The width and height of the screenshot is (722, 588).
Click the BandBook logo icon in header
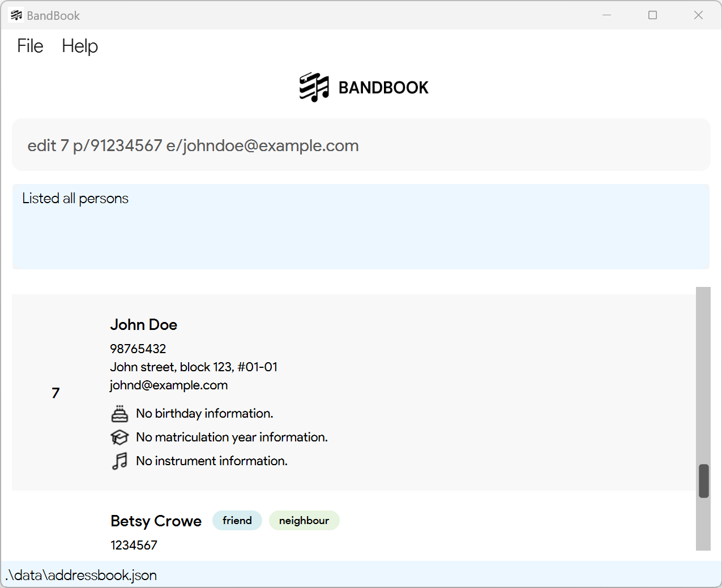click(314, 87)
